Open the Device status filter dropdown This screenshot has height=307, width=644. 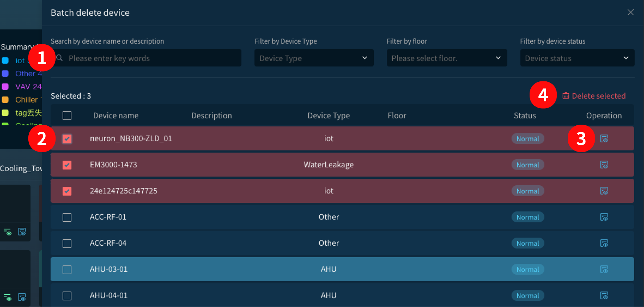[577, 58]
